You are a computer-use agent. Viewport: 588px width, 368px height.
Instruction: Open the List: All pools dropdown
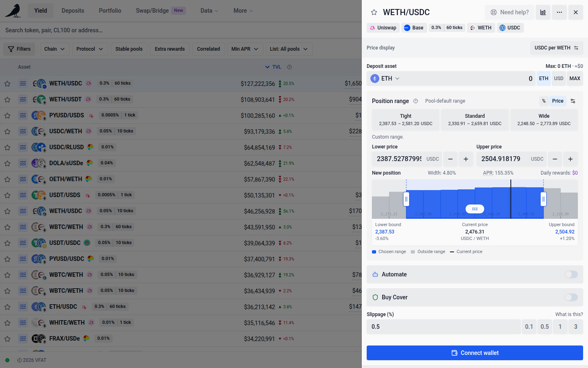(x=289, y=49)
